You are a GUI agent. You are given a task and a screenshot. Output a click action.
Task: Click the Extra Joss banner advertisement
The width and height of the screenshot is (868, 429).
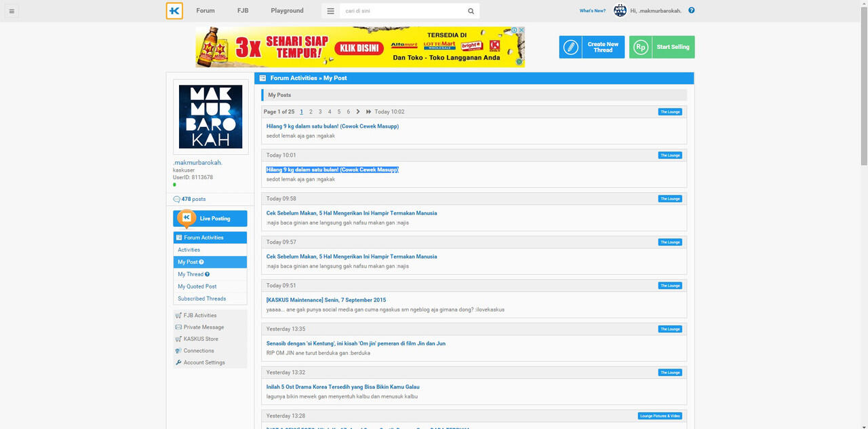[x=360, y=47]
